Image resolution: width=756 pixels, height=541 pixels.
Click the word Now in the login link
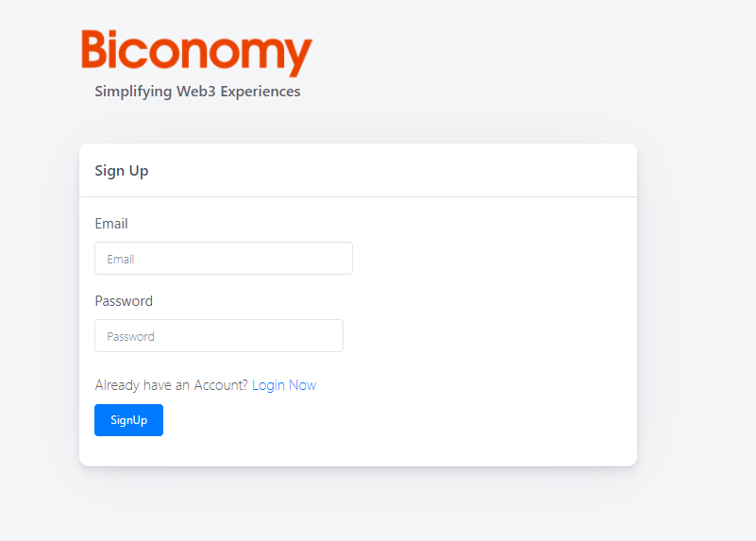coord(302,385)
